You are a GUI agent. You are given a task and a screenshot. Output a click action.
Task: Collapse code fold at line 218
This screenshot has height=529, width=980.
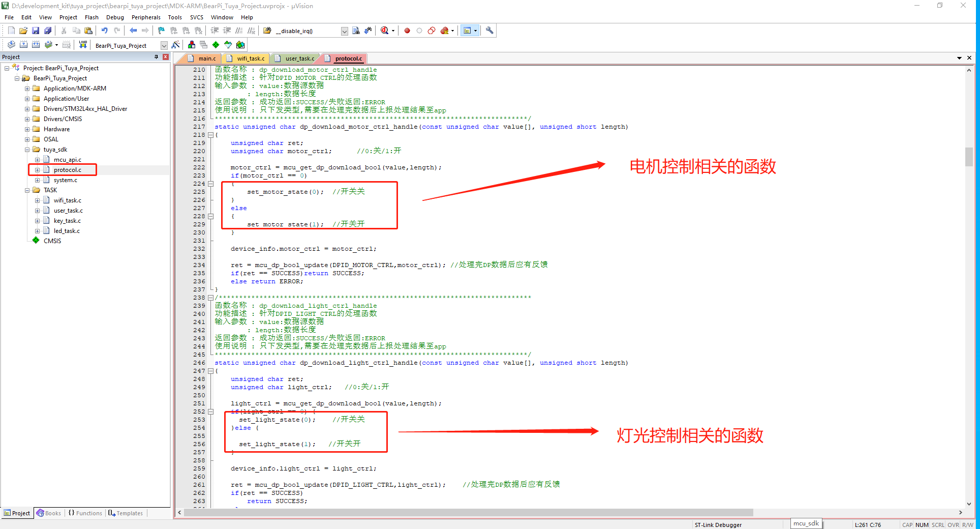(210, 135)
